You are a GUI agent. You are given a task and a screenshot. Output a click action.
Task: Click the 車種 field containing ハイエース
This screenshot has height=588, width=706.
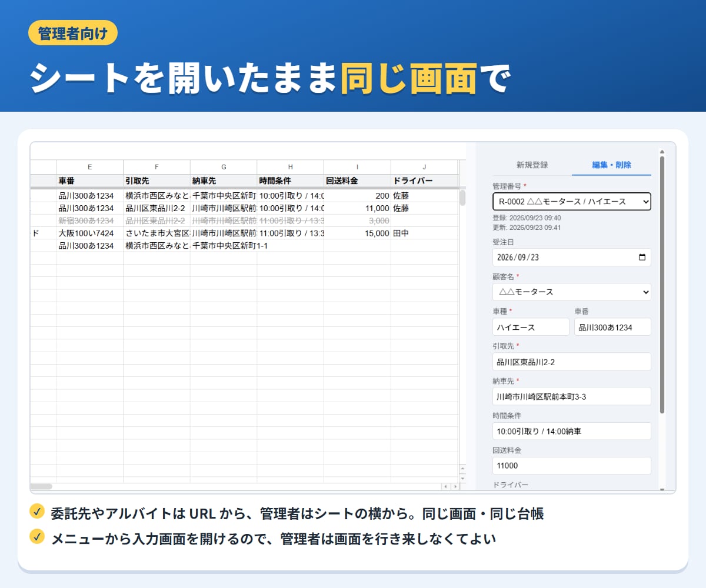(x=531, y=327)
